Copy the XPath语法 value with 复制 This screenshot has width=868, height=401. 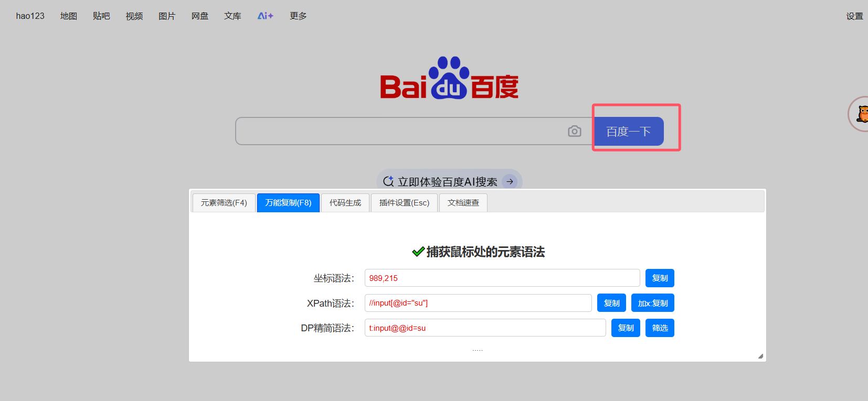611,303
